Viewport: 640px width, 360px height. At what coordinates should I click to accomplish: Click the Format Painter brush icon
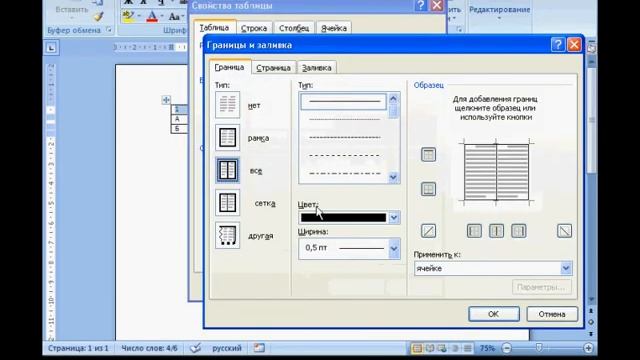(x=98, y=16)
